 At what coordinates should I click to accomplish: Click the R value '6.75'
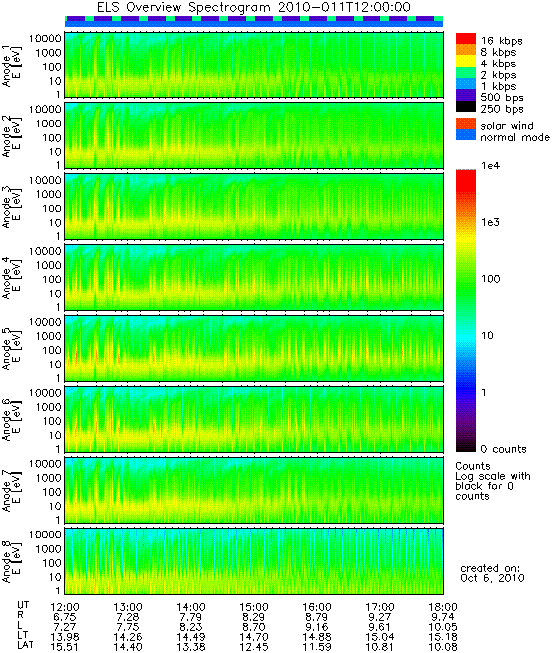point(65,617)
